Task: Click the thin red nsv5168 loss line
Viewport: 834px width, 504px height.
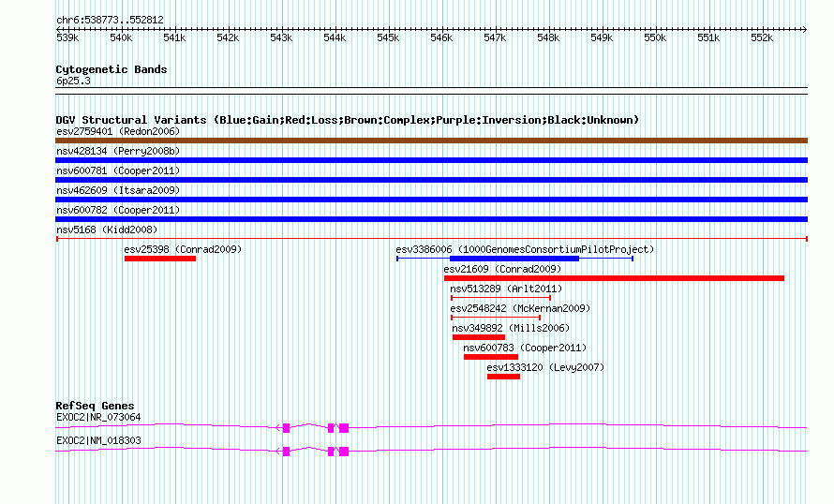Action: (431, 239)
